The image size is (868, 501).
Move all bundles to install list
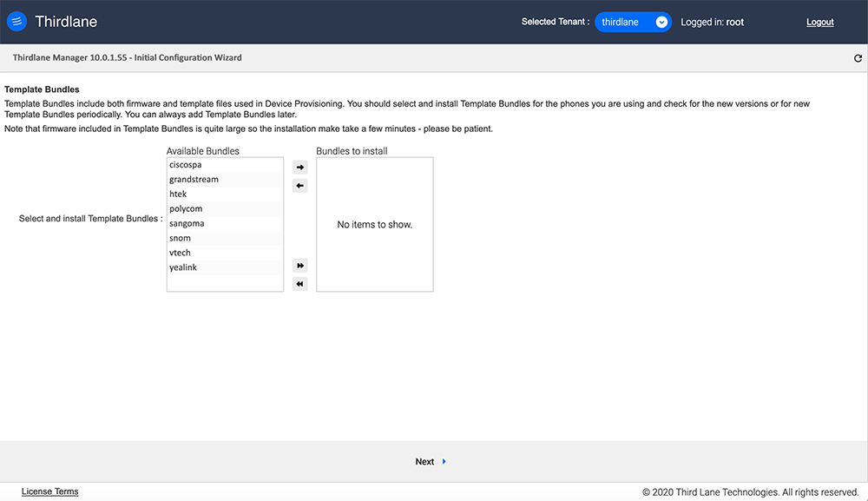pyautogui.click(x=300, y=266)
